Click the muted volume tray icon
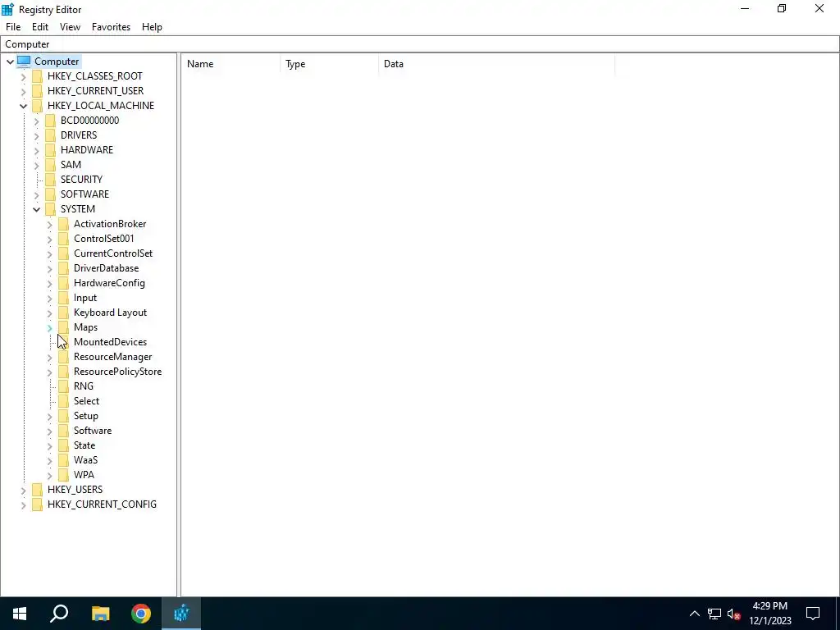This screenshot has height=630, width=840. coord(734,614)
